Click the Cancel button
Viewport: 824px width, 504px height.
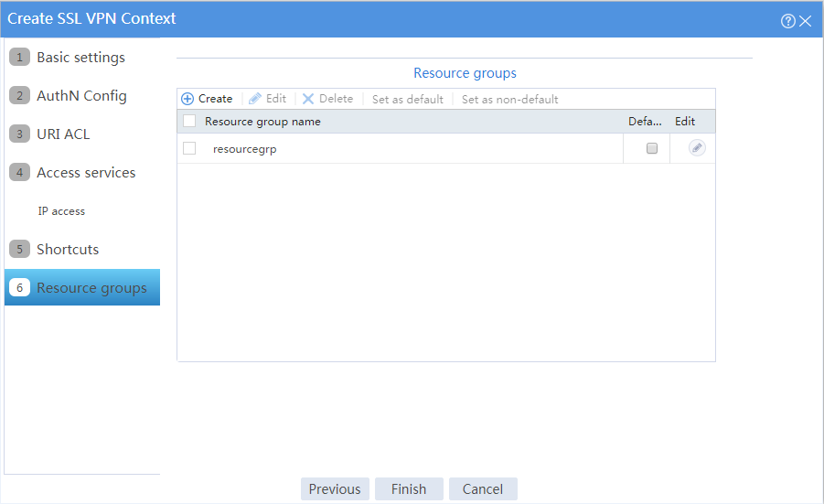click(x=483, y=489)
